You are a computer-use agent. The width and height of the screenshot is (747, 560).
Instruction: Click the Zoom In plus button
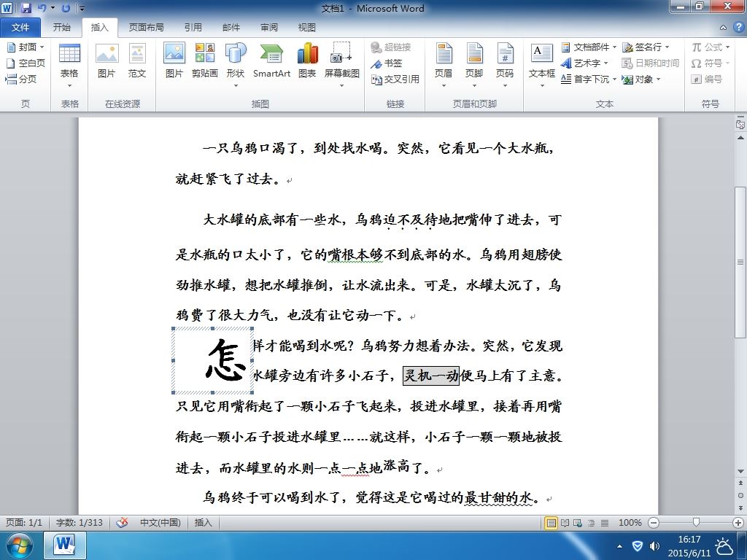click(x=738, y=523)
